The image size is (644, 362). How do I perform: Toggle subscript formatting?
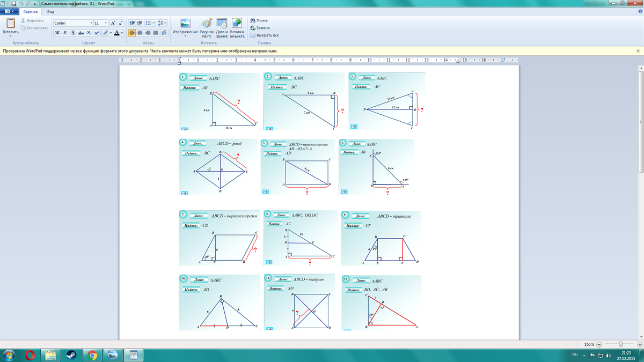pyautogui.click(x=89, y=33)
